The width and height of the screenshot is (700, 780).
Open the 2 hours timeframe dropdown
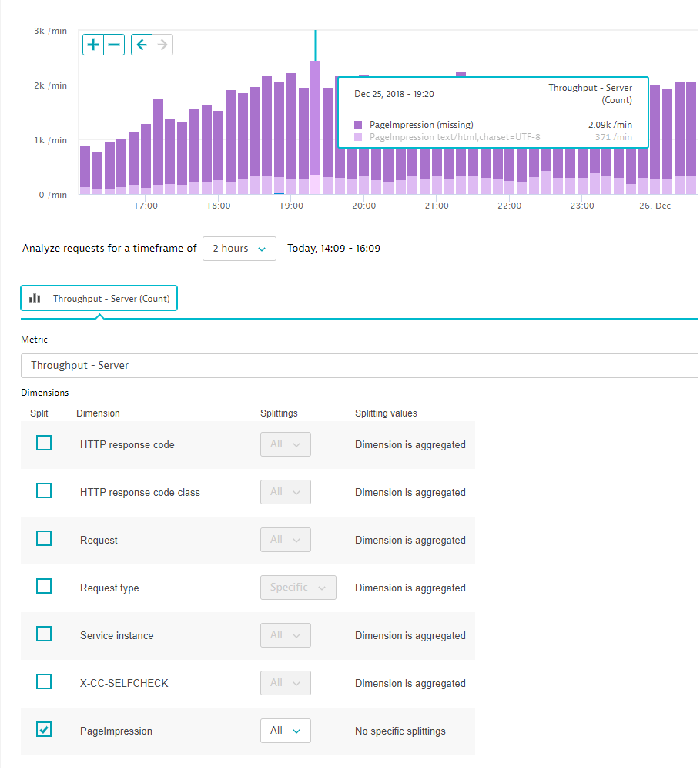click(x=239, y=249)
